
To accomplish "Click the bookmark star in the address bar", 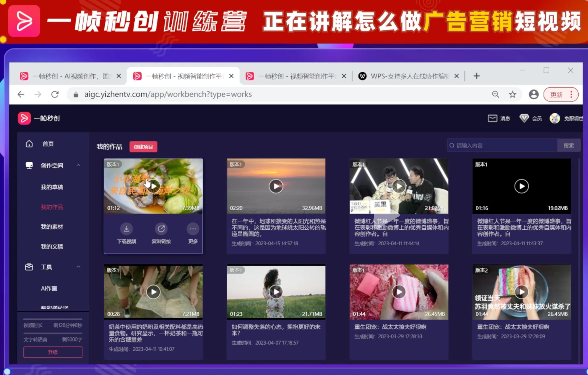I will tap(512, 94).
